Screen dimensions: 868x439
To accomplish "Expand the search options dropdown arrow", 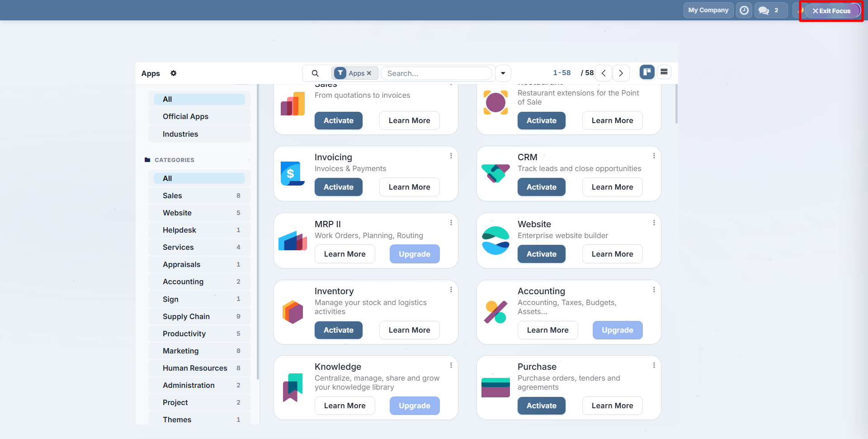I will pos(503,73).
